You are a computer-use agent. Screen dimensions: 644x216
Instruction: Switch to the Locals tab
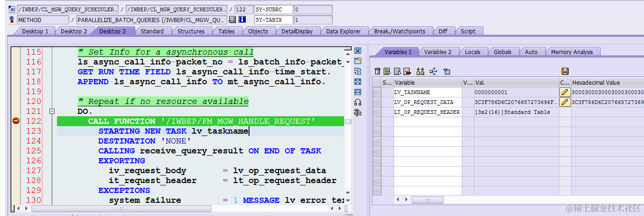[473, 52]
